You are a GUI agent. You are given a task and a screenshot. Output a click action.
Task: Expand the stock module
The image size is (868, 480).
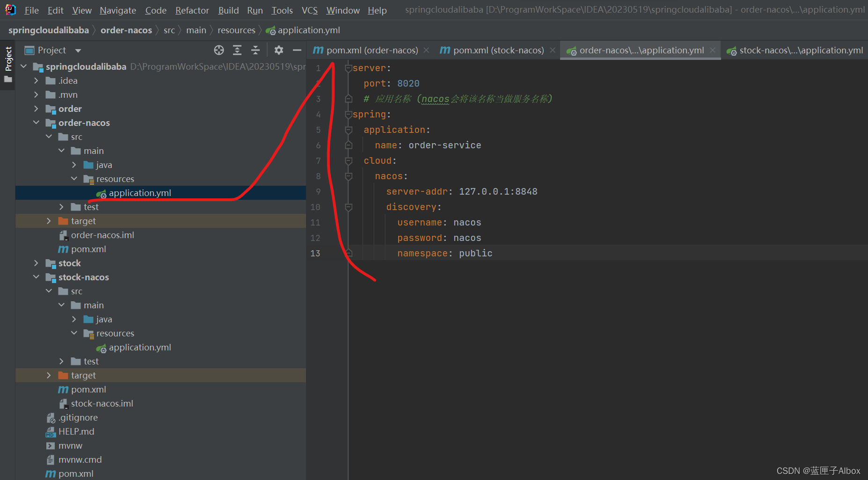pos(36,263)
